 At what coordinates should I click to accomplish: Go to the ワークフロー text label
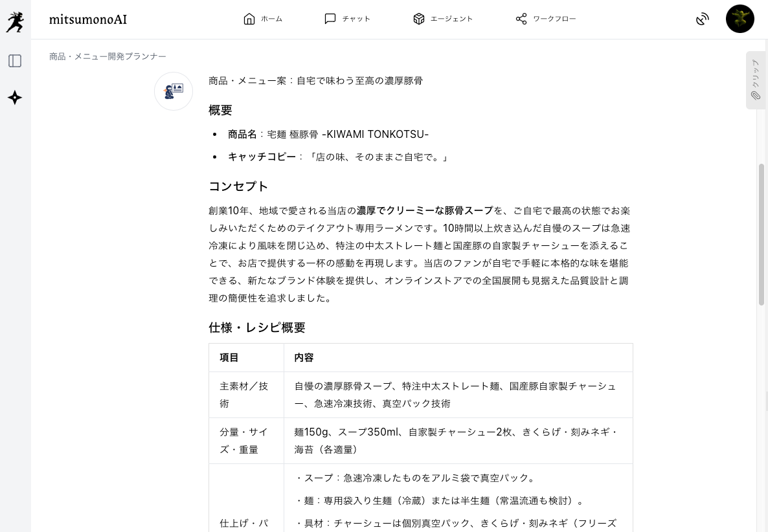[x=554, y=19]
